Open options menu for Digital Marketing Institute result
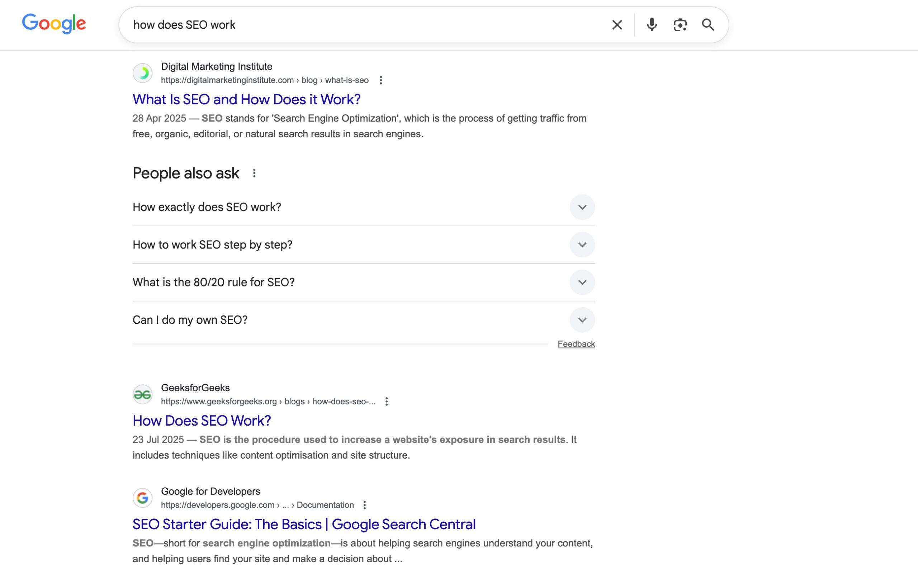918x588 pixels. (x=380, y=80)
